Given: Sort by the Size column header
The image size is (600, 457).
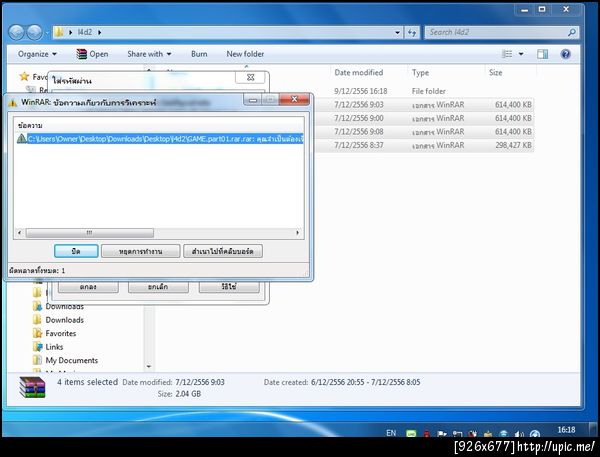Looking at the screenshot, I should (496, 73).
